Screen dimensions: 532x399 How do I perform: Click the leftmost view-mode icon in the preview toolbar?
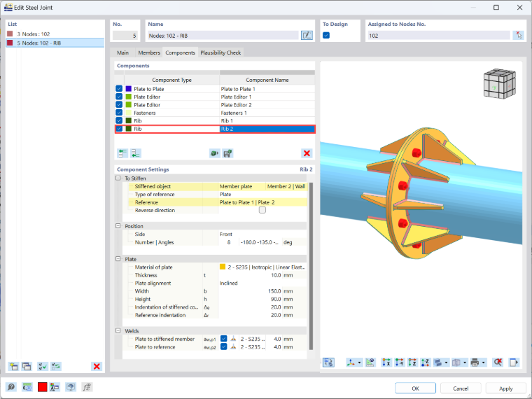pos(328,363)
